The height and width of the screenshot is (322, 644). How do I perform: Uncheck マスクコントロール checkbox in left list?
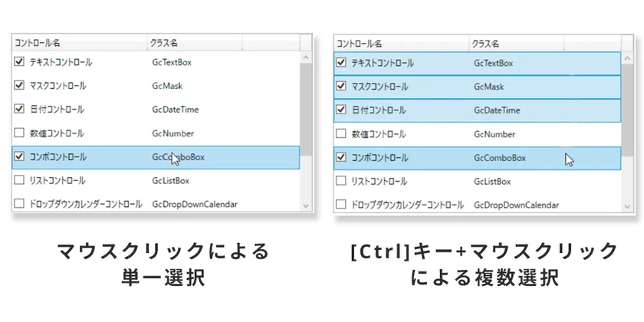(19, 85)
